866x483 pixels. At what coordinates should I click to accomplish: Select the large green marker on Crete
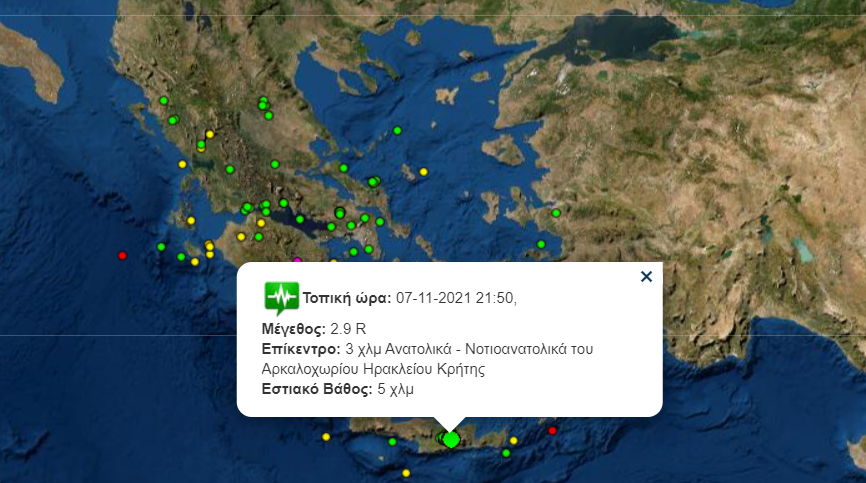451,439
